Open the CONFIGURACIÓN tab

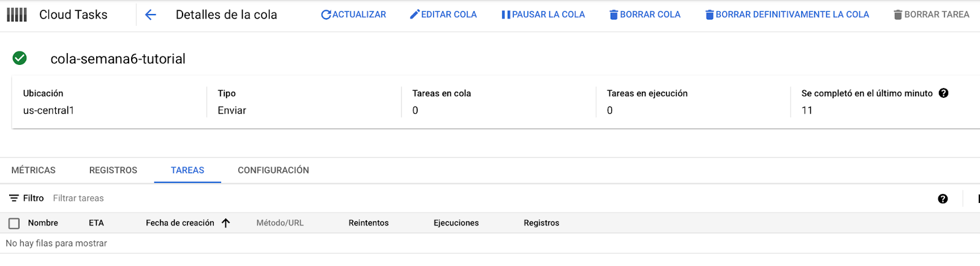coord(273,171)
